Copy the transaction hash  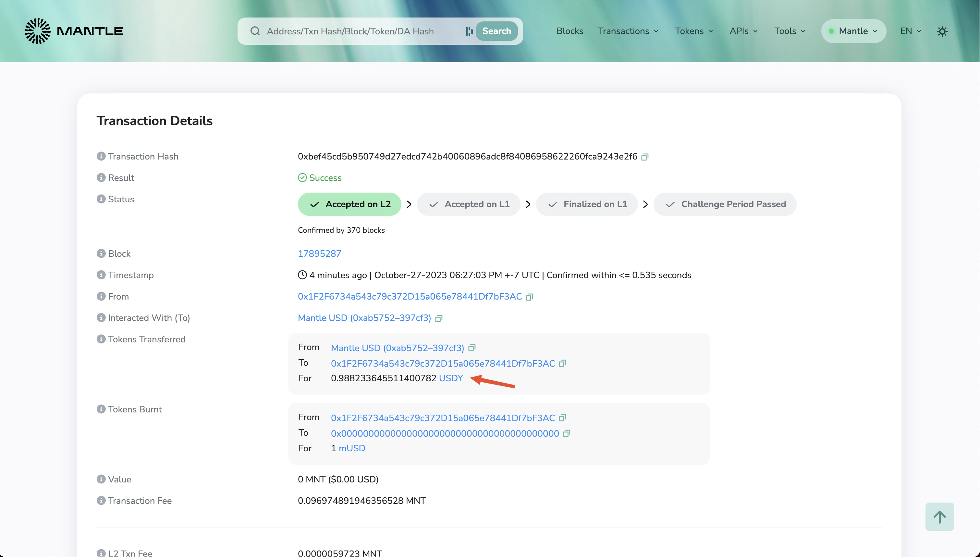[645, 157]
